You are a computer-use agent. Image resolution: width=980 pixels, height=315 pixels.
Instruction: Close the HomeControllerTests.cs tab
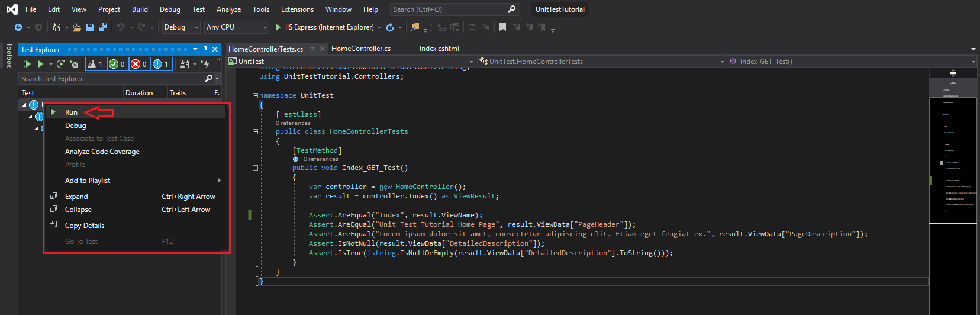(323, 49)
